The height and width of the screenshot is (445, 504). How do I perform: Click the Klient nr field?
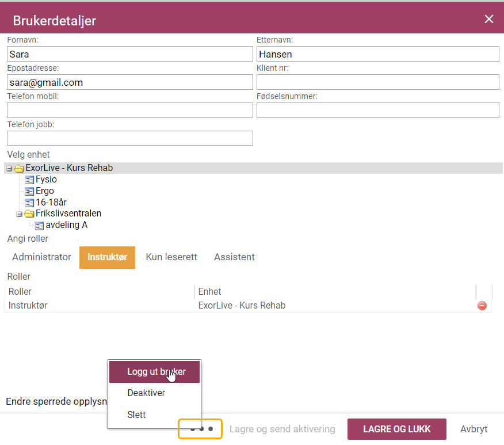point(377,82)
